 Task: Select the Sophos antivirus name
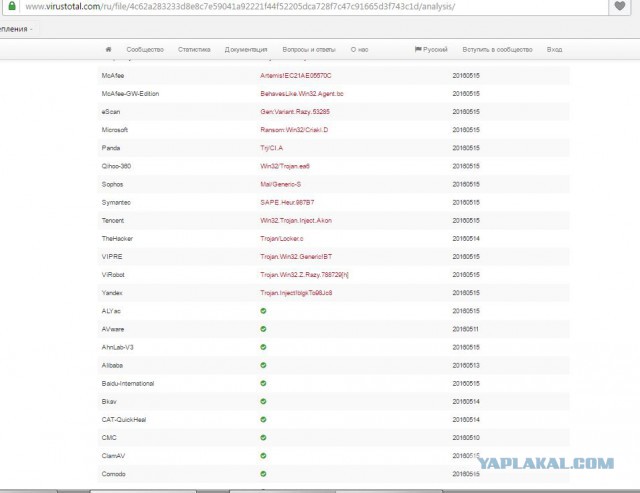pos(112,184)
